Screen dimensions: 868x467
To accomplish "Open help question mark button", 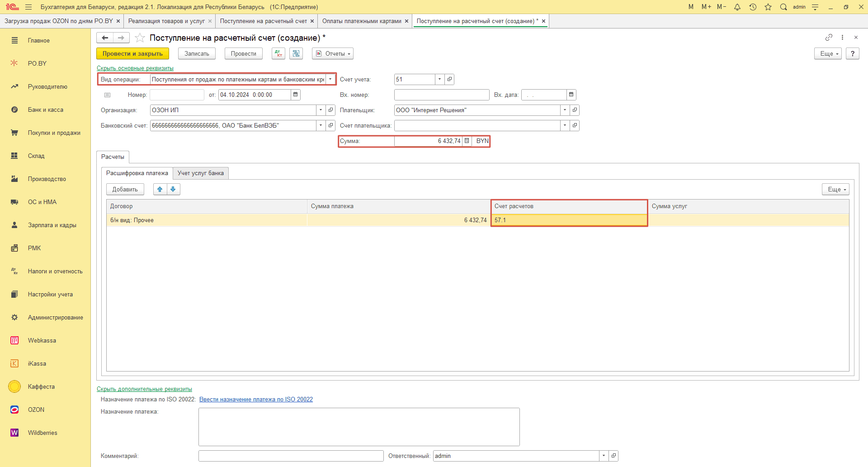I will (x=853, y=53).
